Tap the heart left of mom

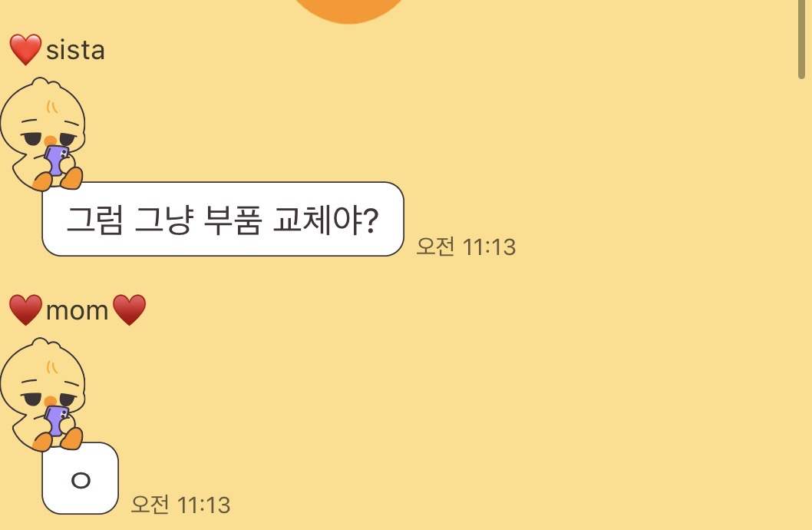tap(25, 310)
